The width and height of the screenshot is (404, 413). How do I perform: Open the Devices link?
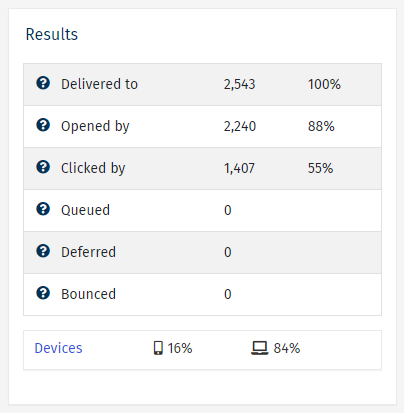click(58, 348)
